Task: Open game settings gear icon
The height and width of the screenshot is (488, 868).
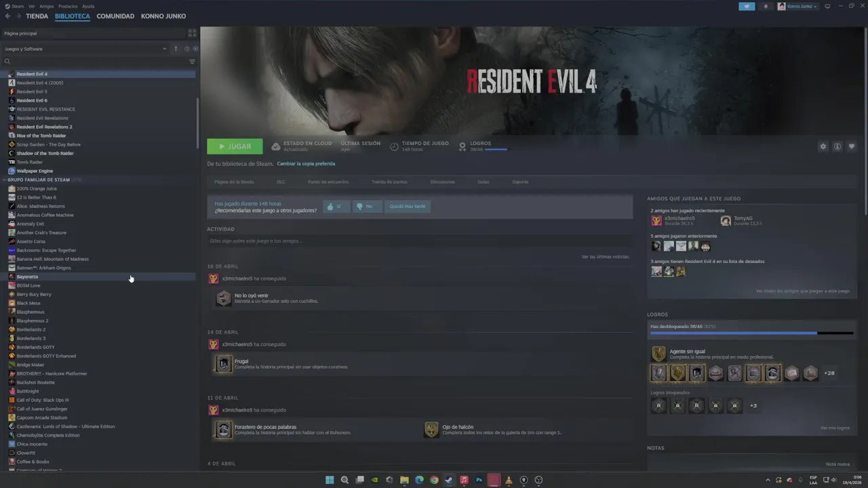Action: [x=823, y=146]
